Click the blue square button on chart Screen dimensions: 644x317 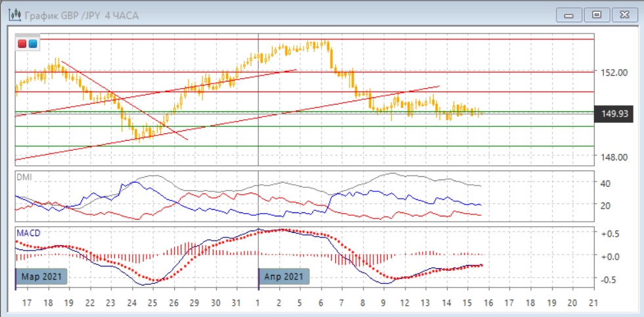(x=33, y=43)
